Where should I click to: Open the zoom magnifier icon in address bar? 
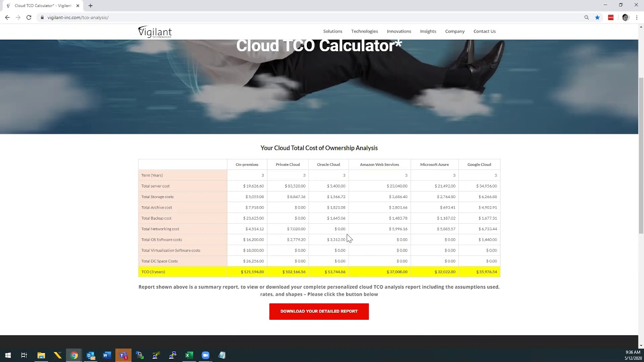(586, 18)
